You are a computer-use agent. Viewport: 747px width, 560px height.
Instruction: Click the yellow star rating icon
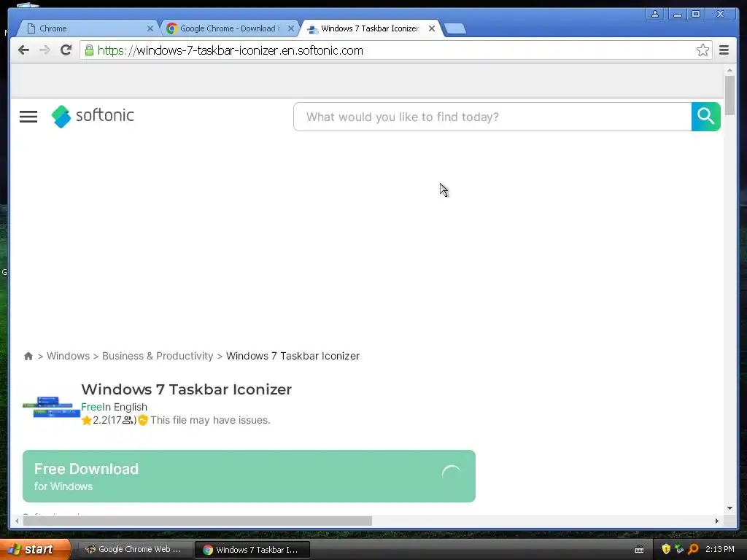pos(86,420)
